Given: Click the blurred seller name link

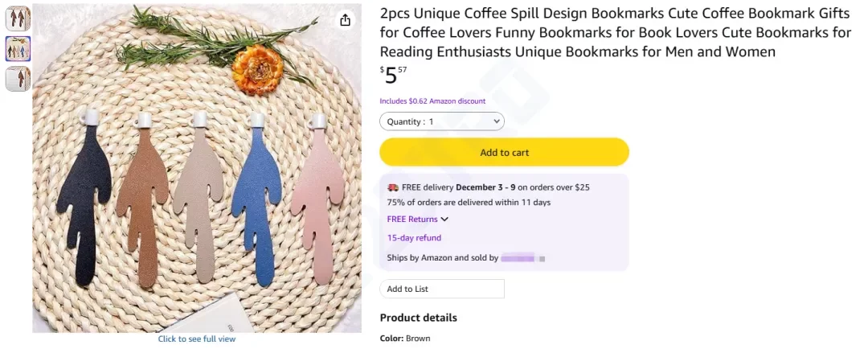Looking at the screenshot, I should pyautogui.click(x=518, y=258).
